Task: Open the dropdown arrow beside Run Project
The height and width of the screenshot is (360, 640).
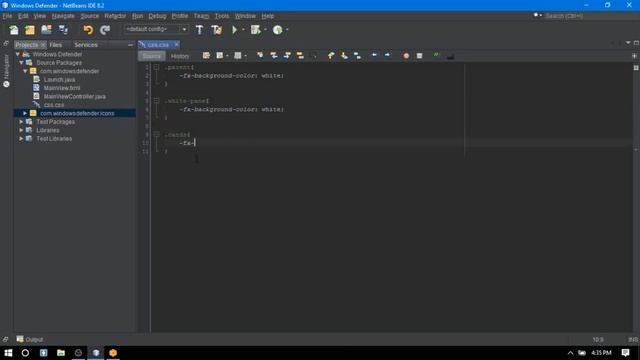Action: pyautogui.click(x=243, y=29)
